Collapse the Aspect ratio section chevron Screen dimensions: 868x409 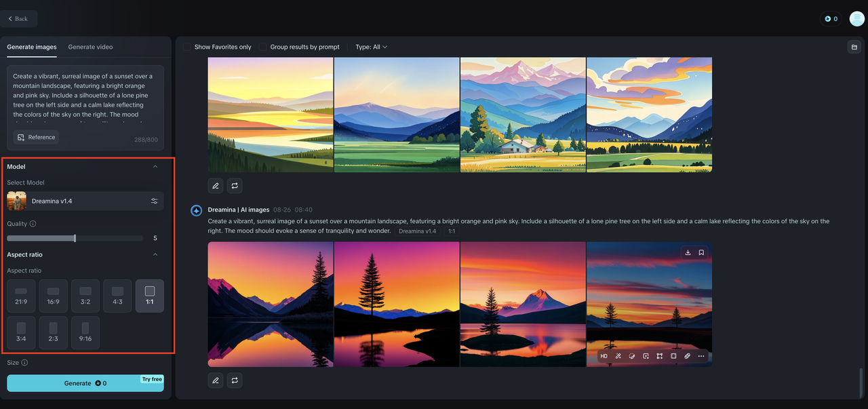tap(155, 254)
